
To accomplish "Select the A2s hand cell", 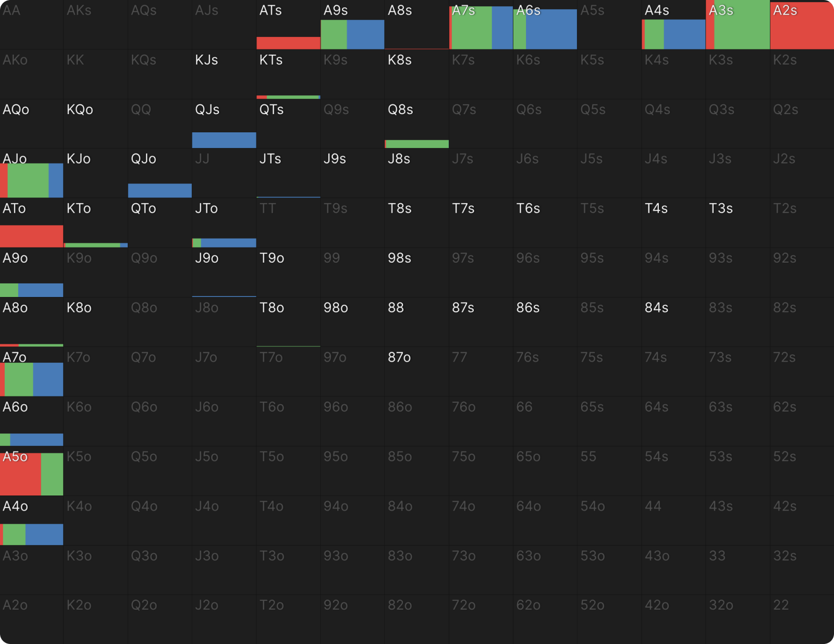I will pos(802,24).
